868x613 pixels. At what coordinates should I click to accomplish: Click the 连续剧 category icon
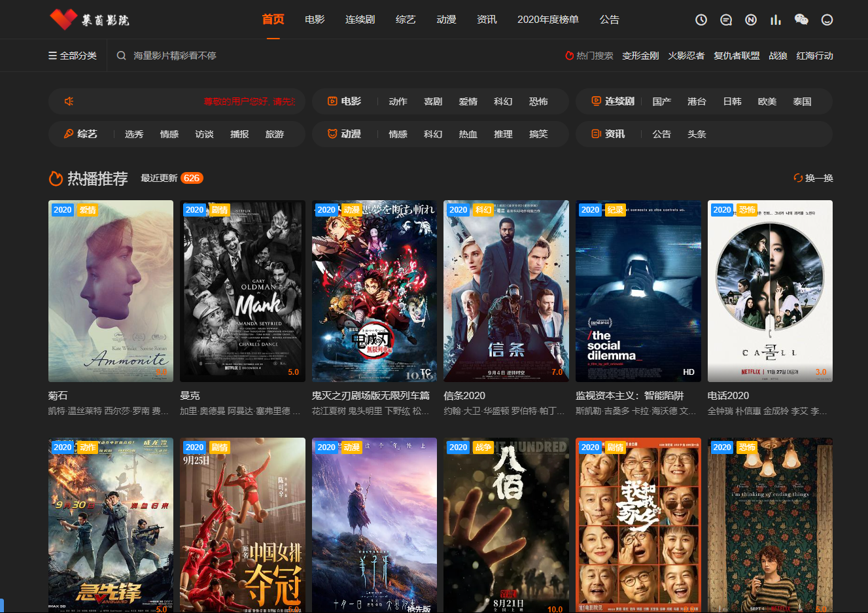tap(596, 101)
